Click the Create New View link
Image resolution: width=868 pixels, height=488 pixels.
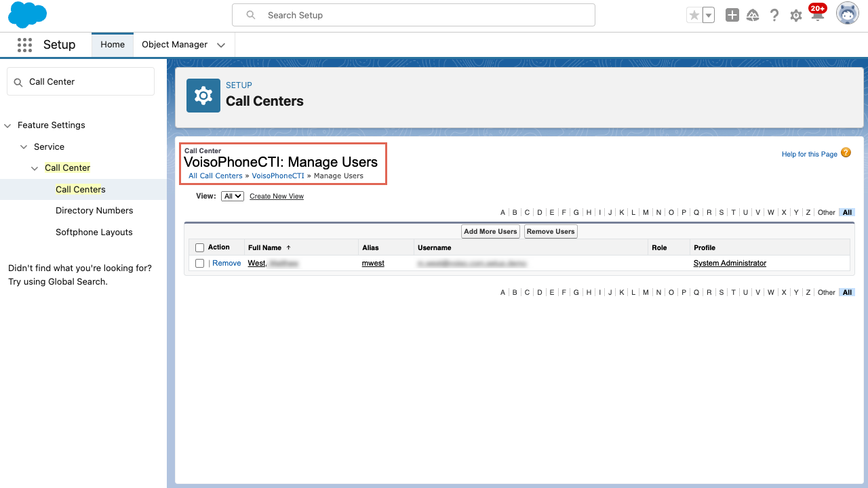coord(277,197)
